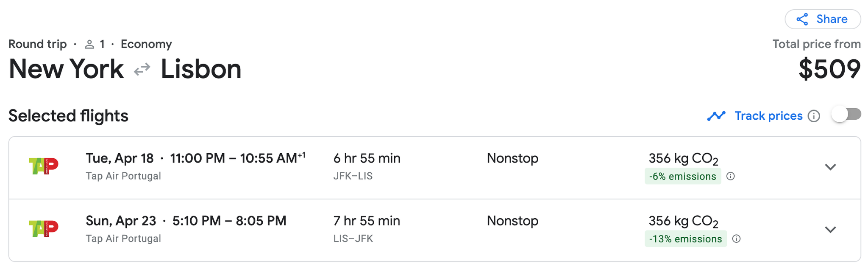Expand the Tue, Apr 18 flight details
The height and width of the screenshot is (267, 868).
click(x=830, y=167)
